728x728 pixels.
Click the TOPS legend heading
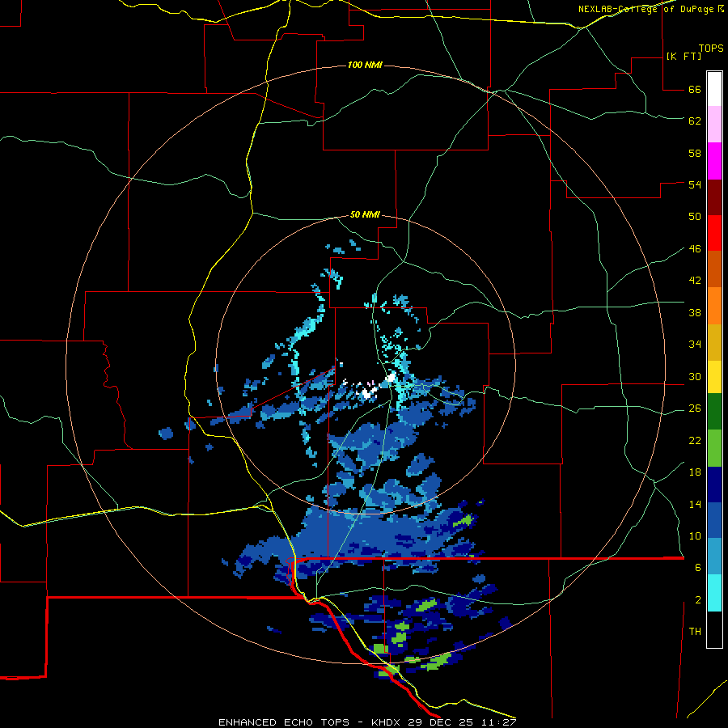pyautogui.click(x=711, y=48)
